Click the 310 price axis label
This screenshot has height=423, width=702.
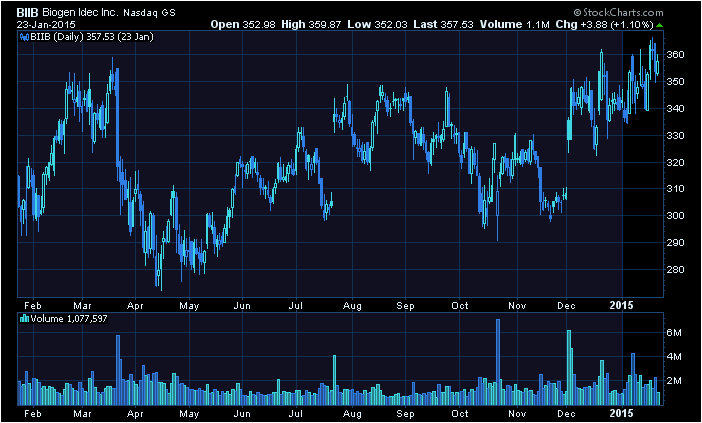pos(675,188)
